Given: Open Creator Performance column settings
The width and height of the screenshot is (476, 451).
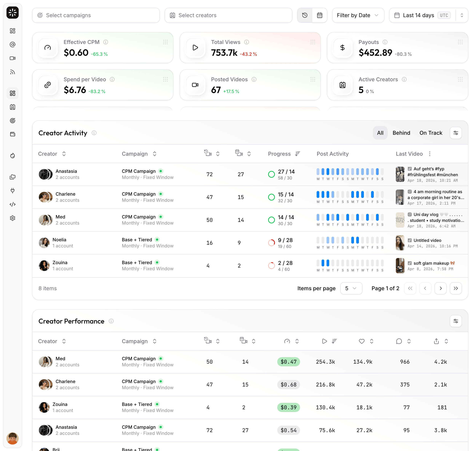Looking at the screenshot, I should click(456, 321).
